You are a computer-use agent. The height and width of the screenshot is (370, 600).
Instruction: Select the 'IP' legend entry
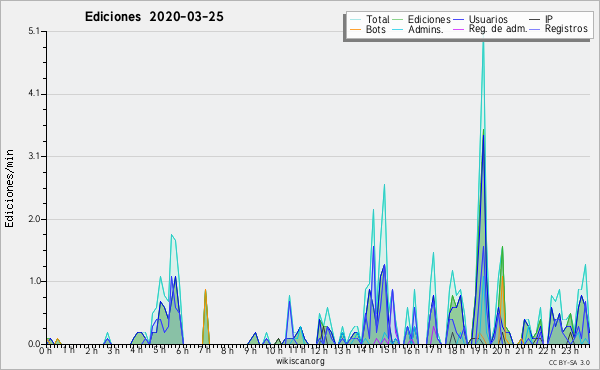click(549, 19)
